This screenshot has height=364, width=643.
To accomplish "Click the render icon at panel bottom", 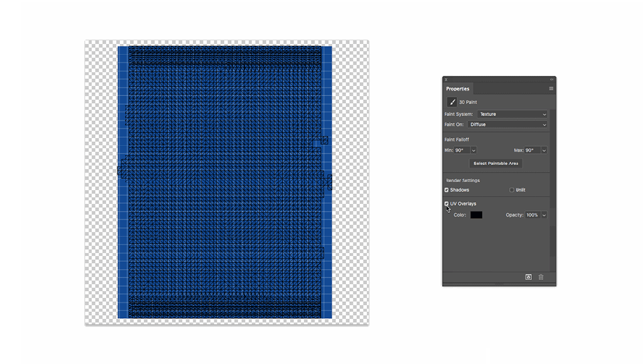I will click(x=529, y=277).
